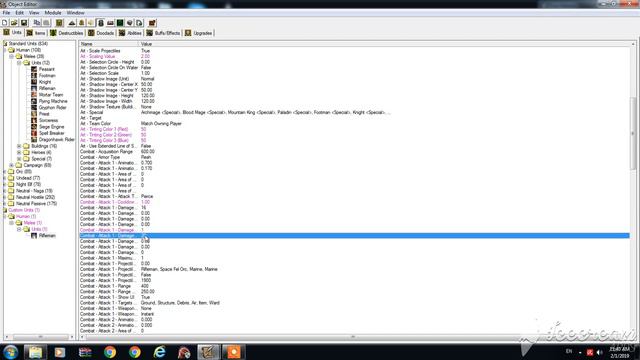Open the File menu
The height and width of the screenshot is (360, 640).
(6, 13)
